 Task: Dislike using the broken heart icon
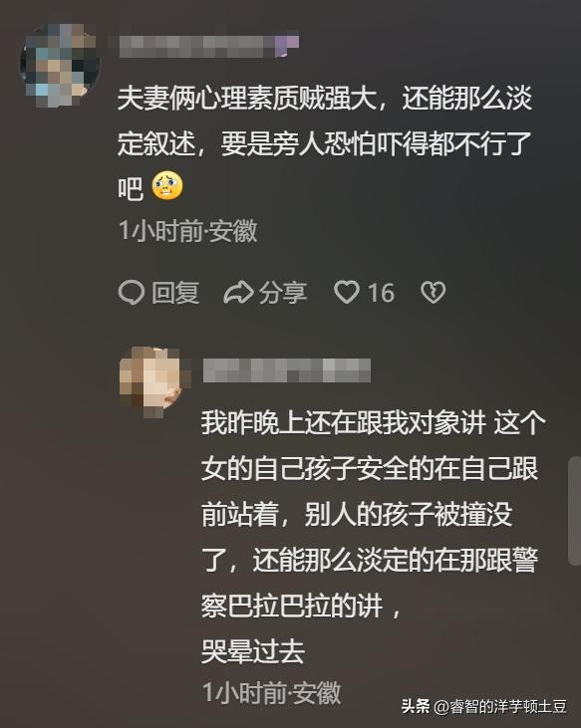pos(433,293)
